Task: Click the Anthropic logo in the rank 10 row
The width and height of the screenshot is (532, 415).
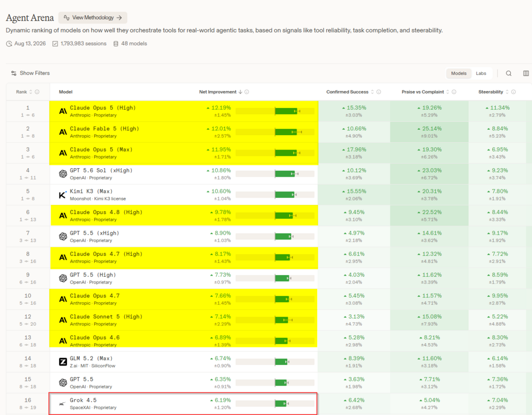Action: (63, 299)
